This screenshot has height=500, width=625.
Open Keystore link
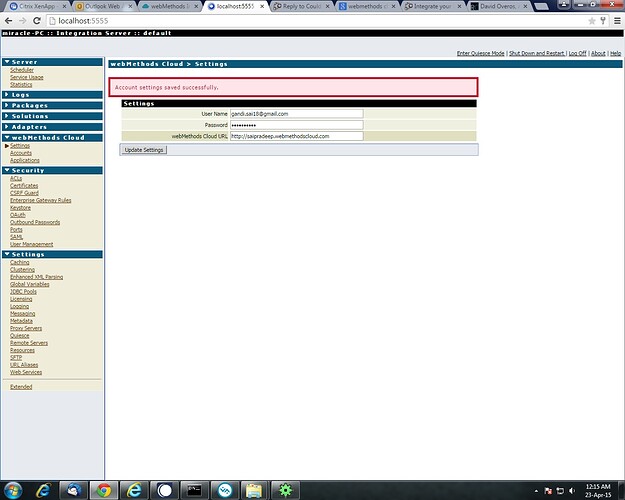click(20, 208)
